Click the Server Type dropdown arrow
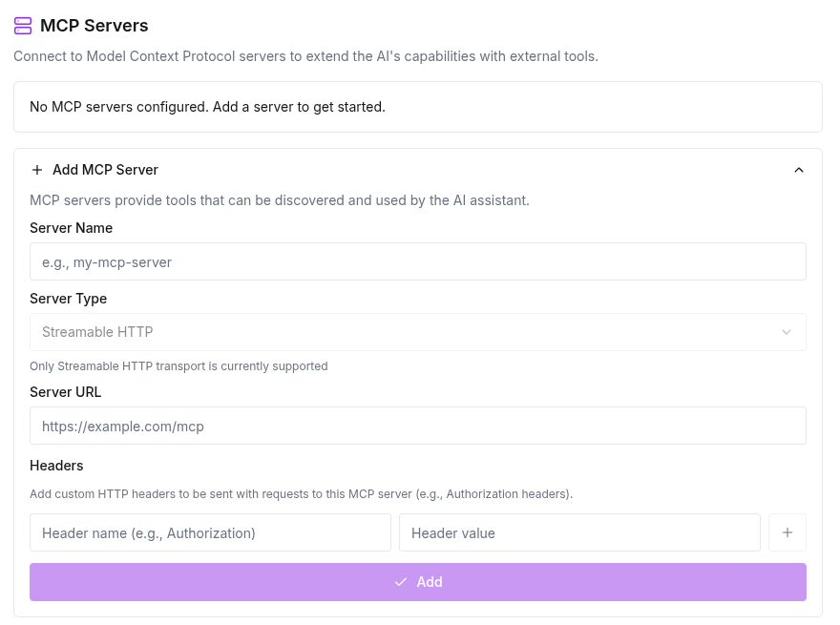 (x=787, y=332)
